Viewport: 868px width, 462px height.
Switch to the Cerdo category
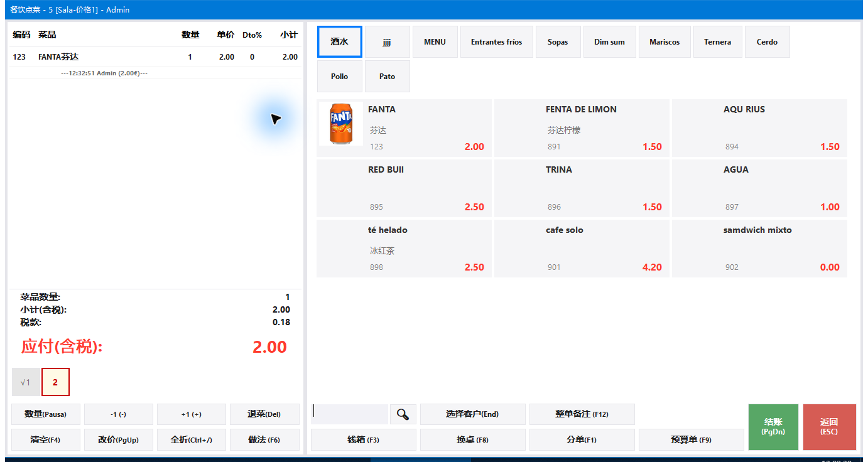tap(767, 42)
